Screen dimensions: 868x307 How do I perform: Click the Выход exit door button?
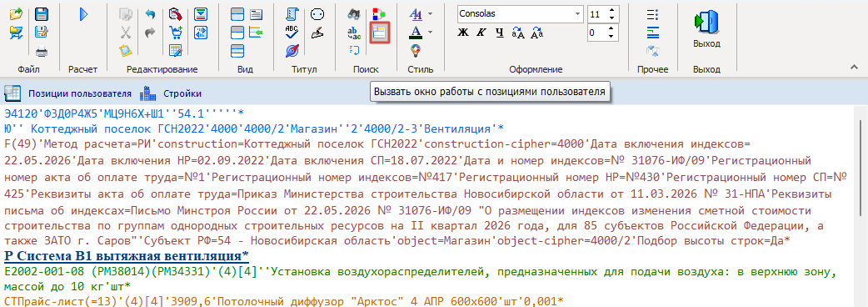(x=706, y=29)
